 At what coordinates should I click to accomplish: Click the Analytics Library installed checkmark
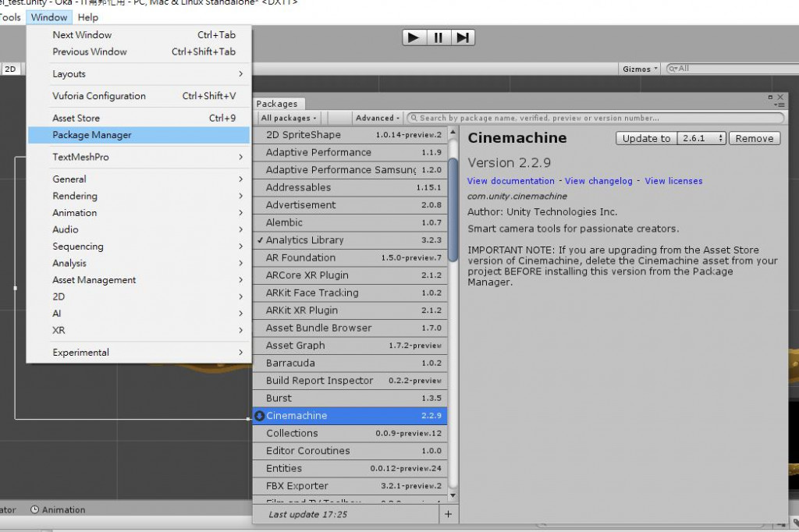[260, 240]
